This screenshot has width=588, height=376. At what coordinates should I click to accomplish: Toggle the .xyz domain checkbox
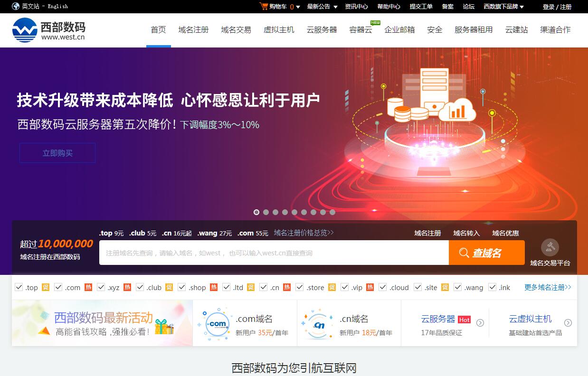coord(101,287)
